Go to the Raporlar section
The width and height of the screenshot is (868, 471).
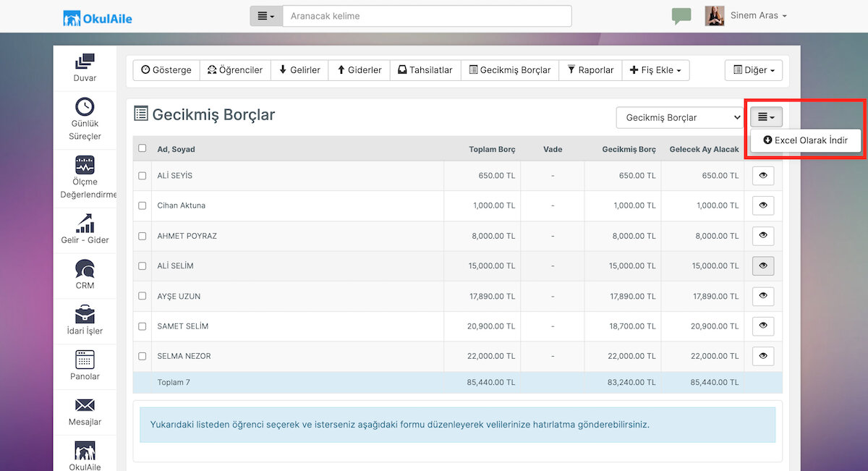click(590, 70)
